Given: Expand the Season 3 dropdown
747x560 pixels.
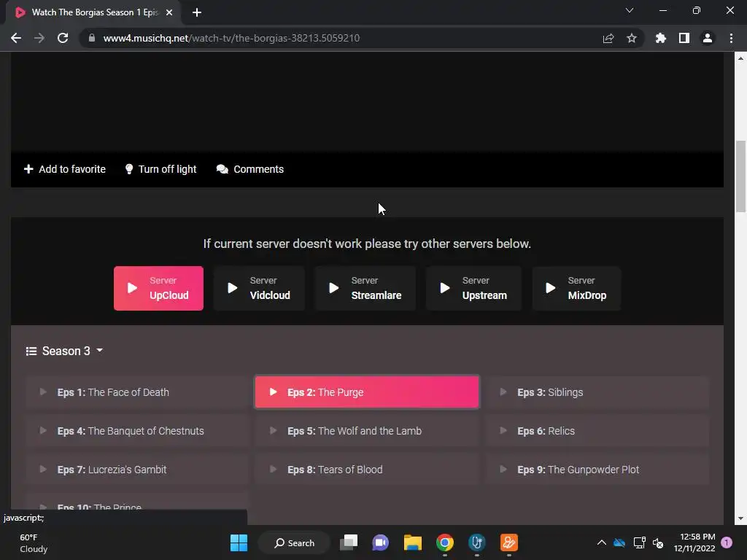Looking at the screenshot, I should click(x=65, y=351).
